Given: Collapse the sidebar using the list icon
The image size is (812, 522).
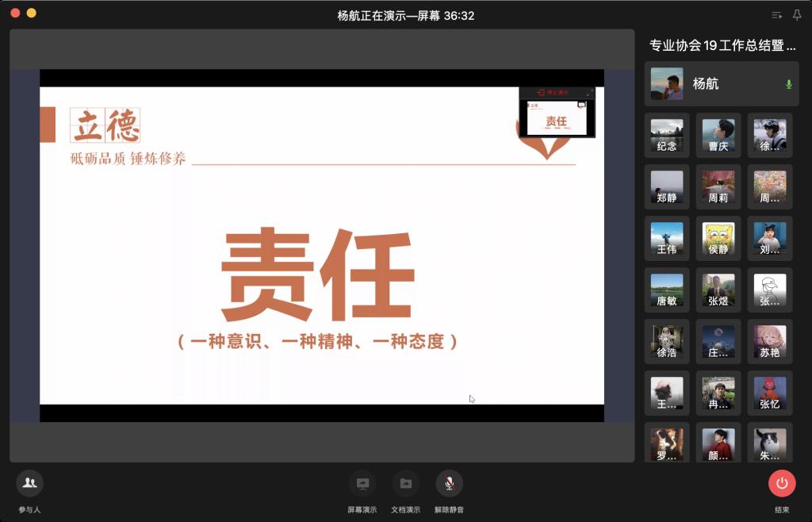Looking at the screenshot, I should click(x=776, y=15).
